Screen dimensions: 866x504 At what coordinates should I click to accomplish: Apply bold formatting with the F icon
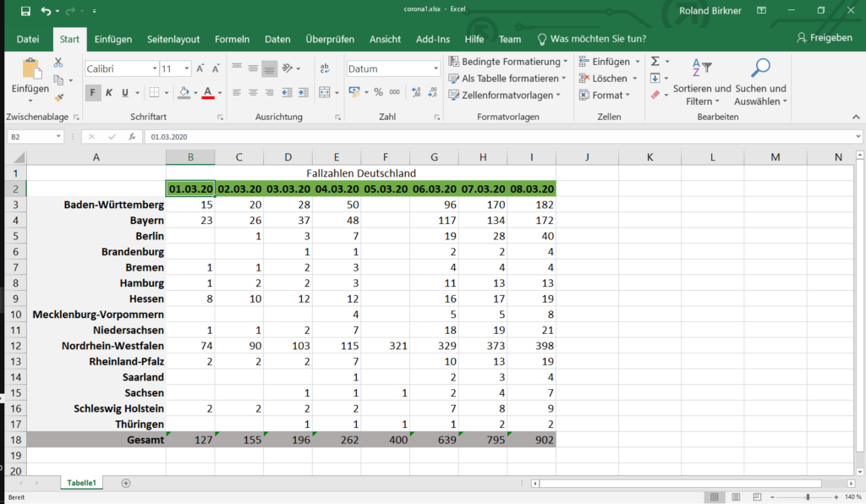point(93,91)
